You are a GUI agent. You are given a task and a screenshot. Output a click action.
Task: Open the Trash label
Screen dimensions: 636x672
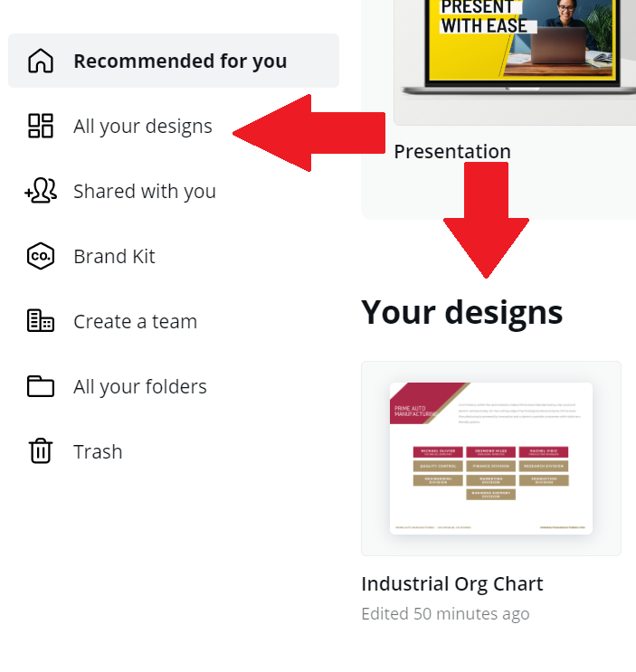pos(98,451)
